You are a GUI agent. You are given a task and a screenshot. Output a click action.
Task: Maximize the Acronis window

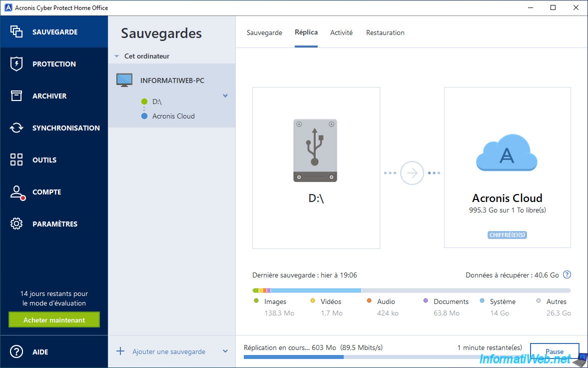[553, 7]
